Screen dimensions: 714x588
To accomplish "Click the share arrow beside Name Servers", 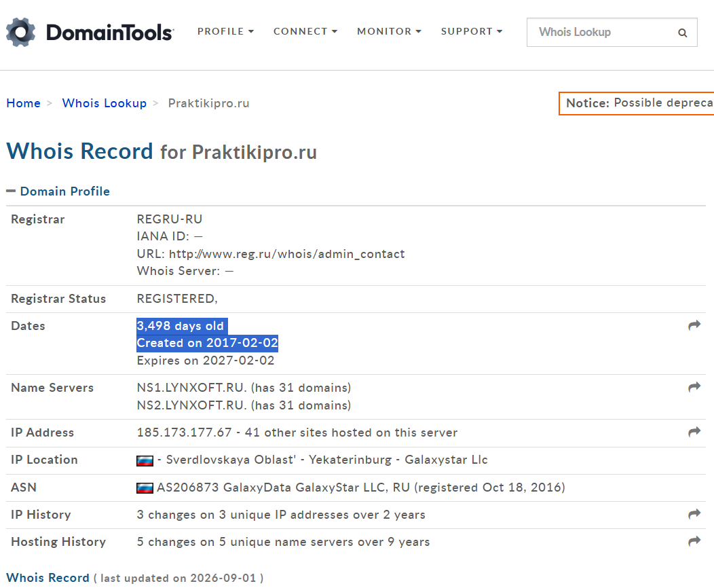I will (694, 387).
